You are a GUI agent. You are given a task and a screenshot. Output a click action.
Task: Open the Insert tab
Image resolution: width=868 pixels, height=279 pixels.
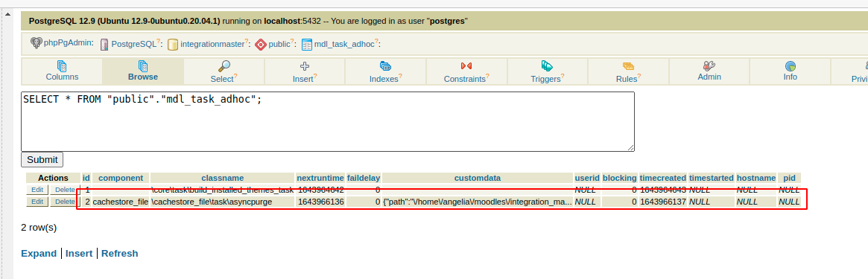point(305,71)
